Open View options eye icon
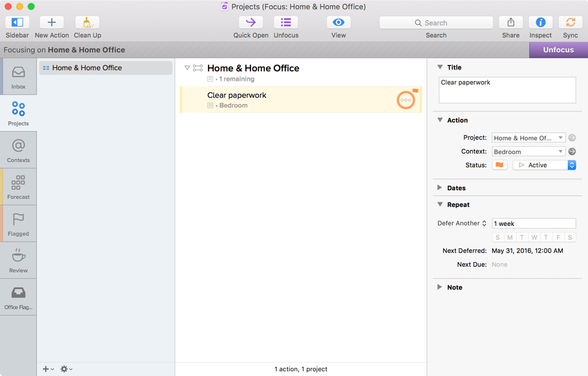The image size is (588, 376). point(339,22)
